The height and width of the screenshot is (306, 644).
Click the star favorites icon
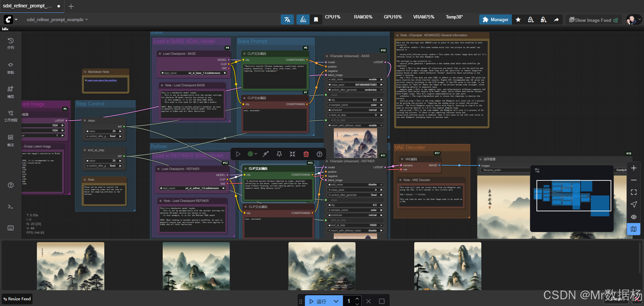click(x=518, y=19)
